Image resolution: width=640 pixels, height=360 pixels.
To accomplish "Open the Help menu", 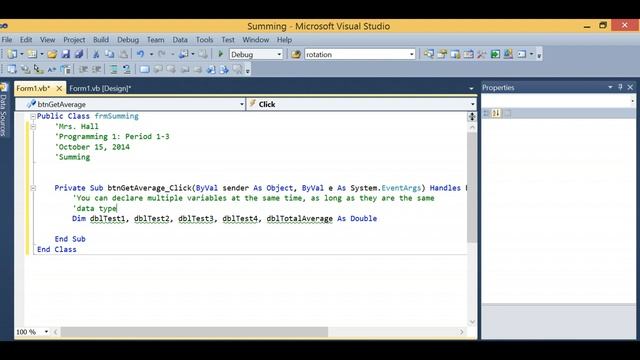I will pyautogui.click(x=284, y=40).
